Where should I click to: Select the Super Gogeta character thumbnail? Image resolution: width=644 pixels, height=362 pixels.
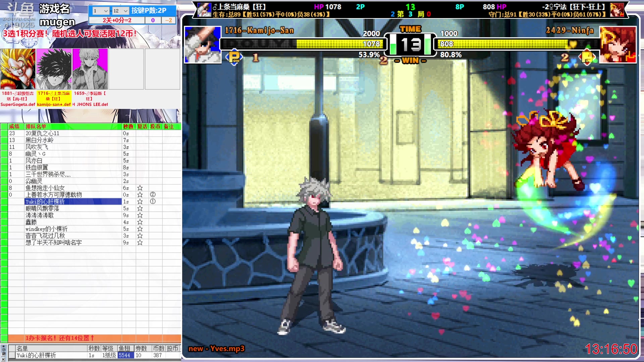click(18, 69)
